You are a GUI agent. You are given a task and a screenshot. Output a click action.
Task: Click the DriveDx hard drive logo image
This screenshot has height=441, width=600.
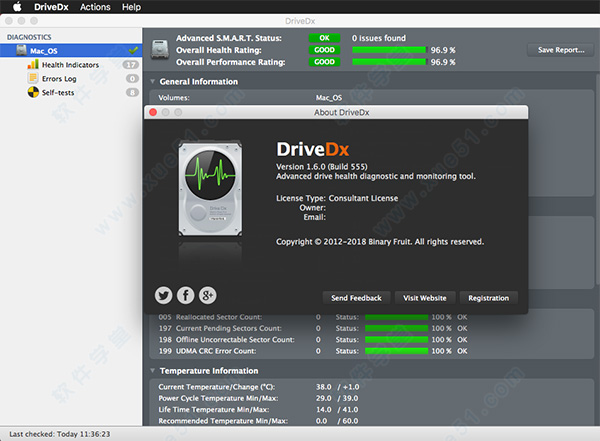(x=210, y=188)
